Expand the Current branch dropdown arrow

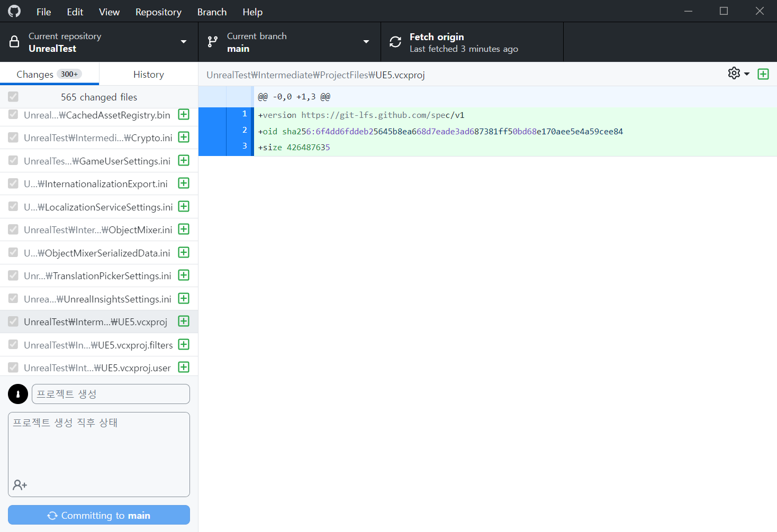(366, 42)
